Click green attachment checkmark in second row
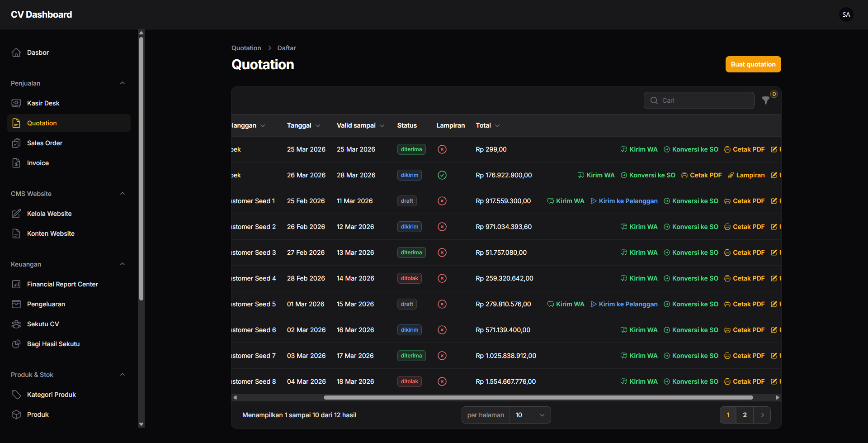Screen dimensions: 868x443 pyautogui.click(x=442, y=175)
